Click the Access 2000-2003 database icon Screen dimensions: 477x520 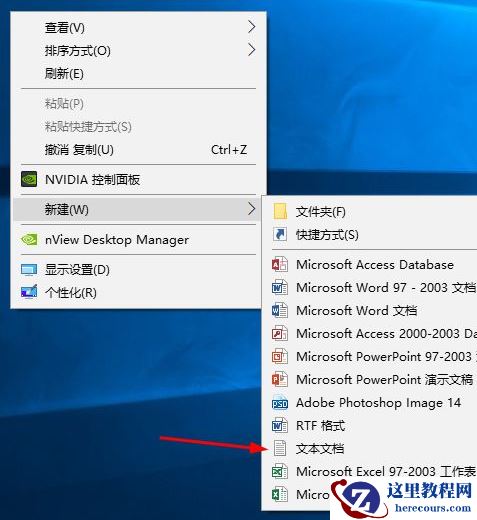tap(280, 334)
